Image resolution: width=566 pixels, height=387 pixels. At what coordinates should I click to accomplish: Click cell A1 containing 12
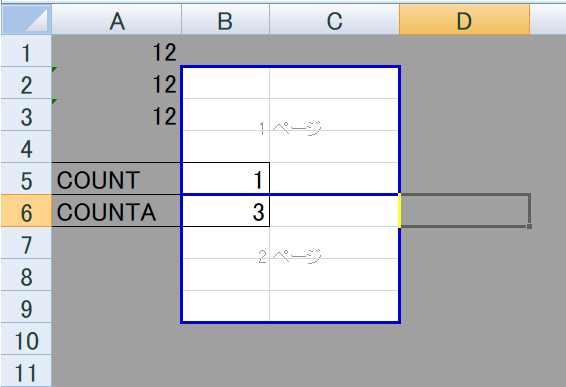point(117,51)
